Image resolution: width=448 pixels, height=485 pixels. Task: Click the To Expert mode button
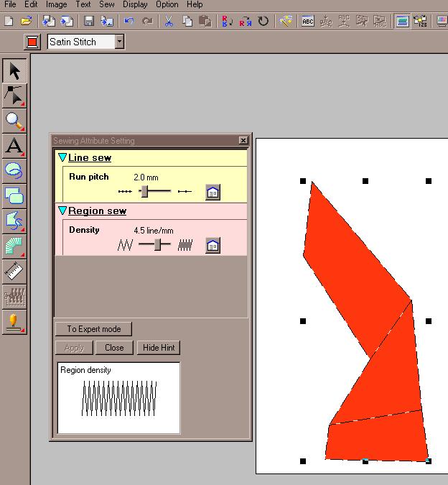pyautogui.click(x=93, y=329)
